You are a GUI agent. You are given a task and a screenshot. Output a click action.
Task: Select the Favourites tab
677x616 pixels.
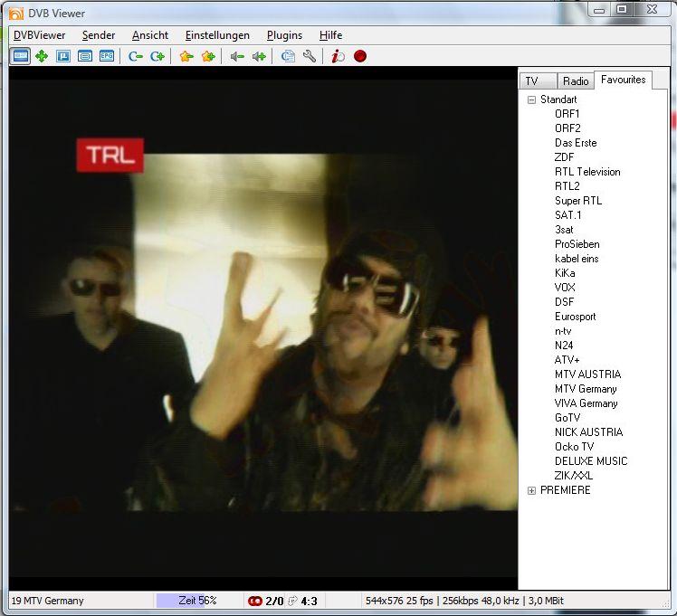(623, 80)
